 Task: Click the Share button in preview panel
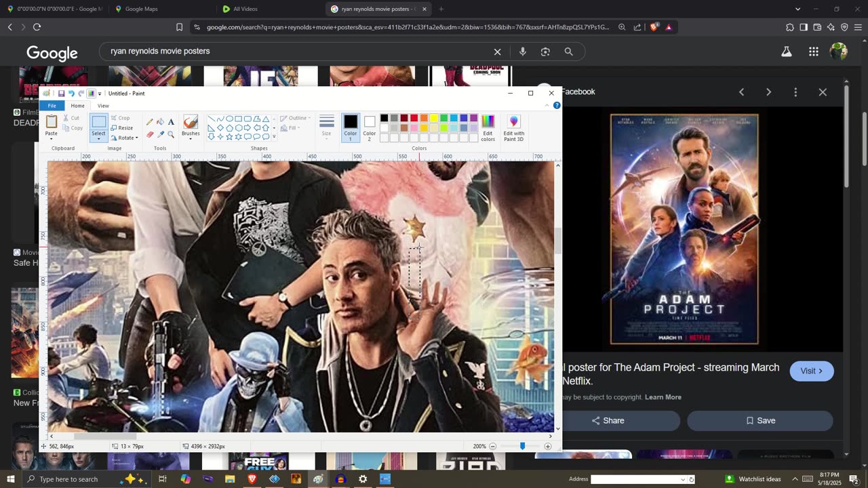(x=608, y=421)
